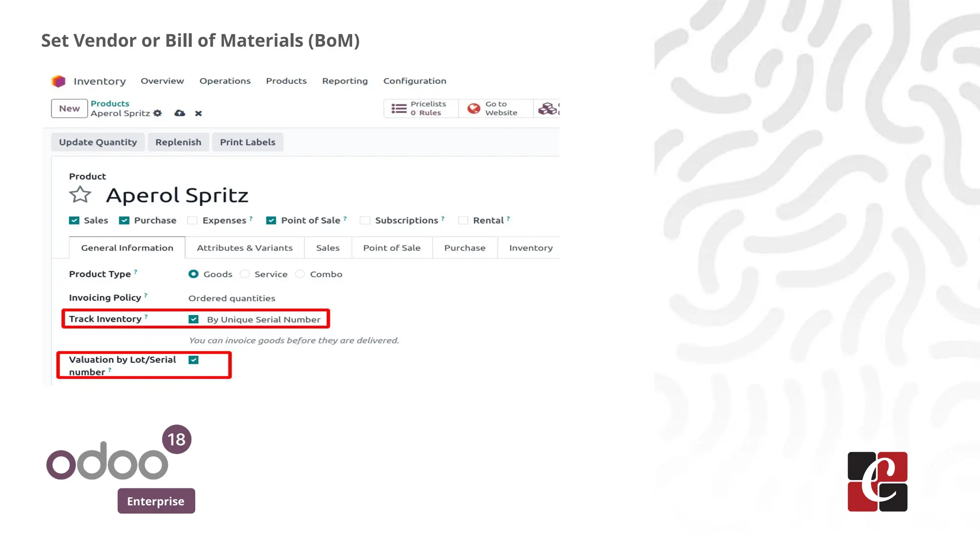This screenshot has height=551, width=980.
Task: Uncheck the Purchase checkbox
Action: [124, 220]
